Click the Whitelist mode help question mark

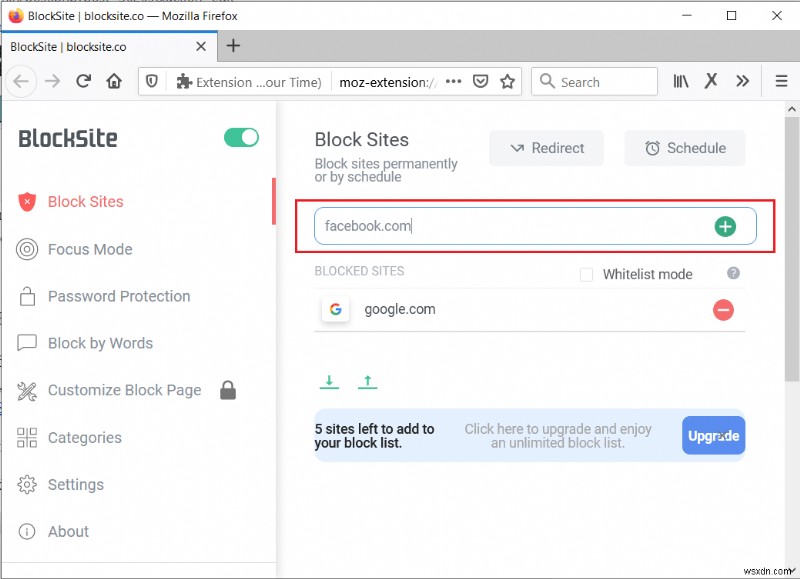coord(733,273)
